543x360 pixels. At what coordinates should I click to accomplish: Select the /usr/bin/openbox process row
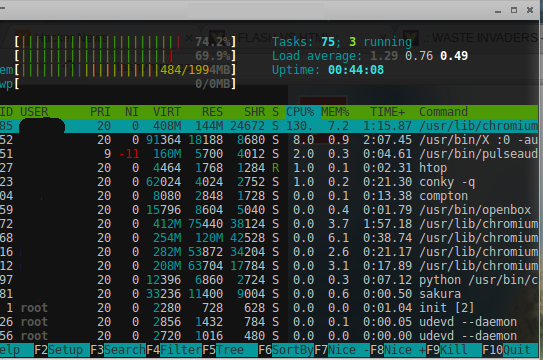pos(269,210)
